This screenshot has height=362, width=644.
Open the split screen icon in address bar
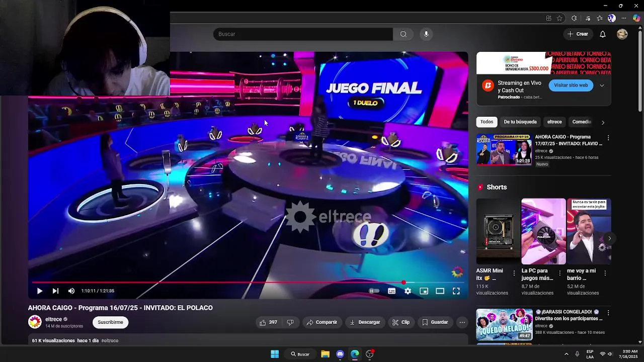(x=548, y=18)
